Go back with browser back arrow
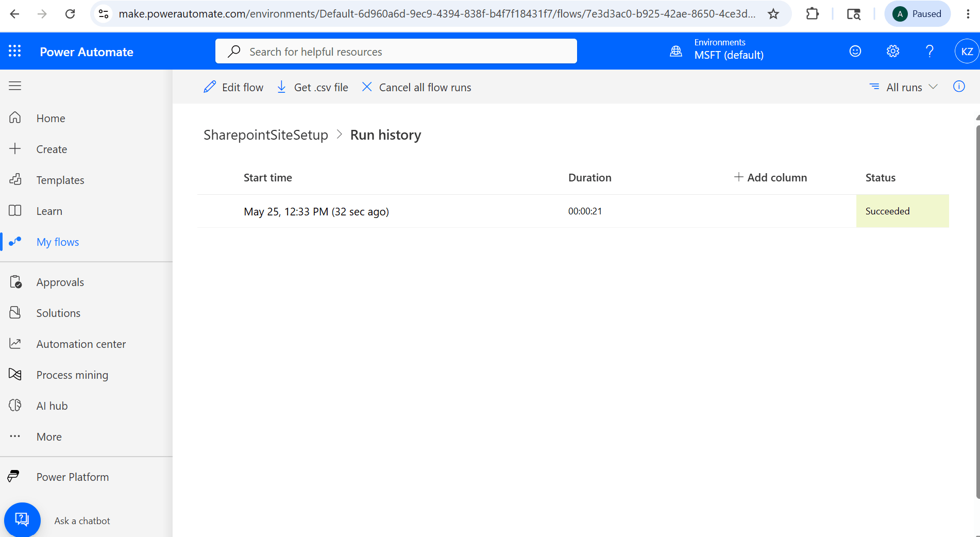 click(14, 14)
